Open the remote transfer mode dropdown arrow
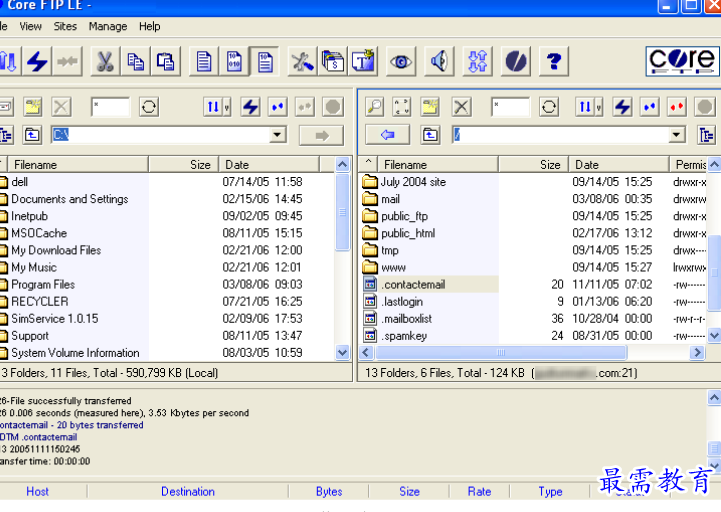 pyautogui.click(x=599, y=107)
